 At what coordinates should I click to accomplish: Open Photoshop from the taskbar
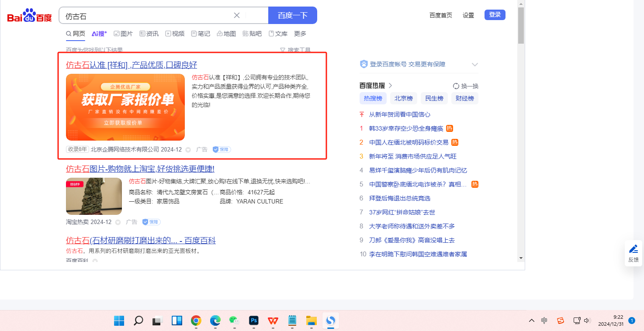(x=254, y=321)
